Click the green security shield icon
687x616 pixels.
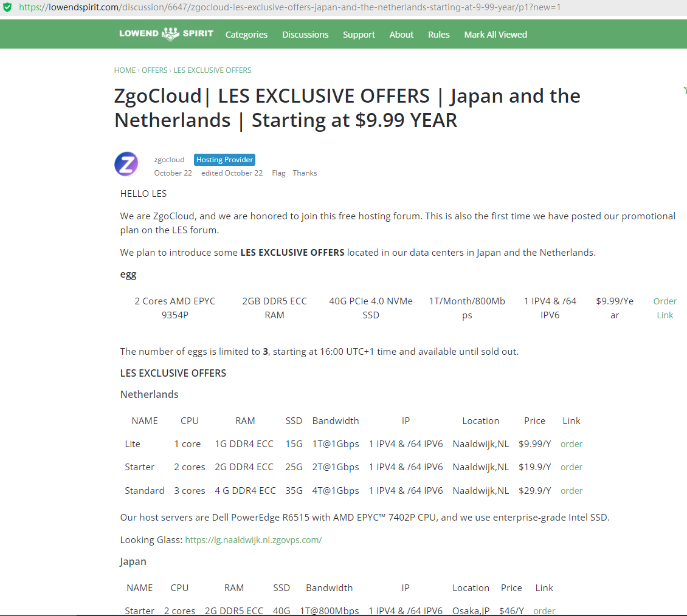pyautogui.click(x=7, y=7)
